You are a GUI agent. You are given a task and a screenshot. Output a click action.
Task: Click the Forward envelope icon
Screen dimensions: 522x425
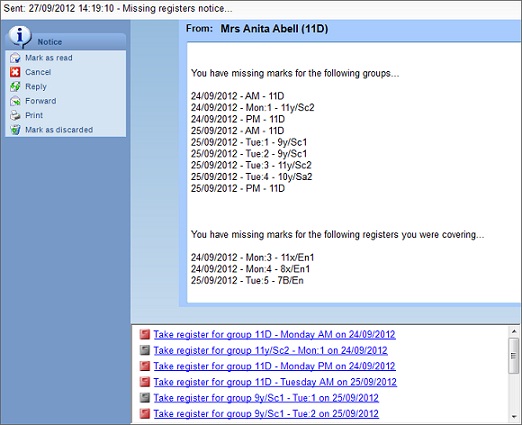(15, 101)
